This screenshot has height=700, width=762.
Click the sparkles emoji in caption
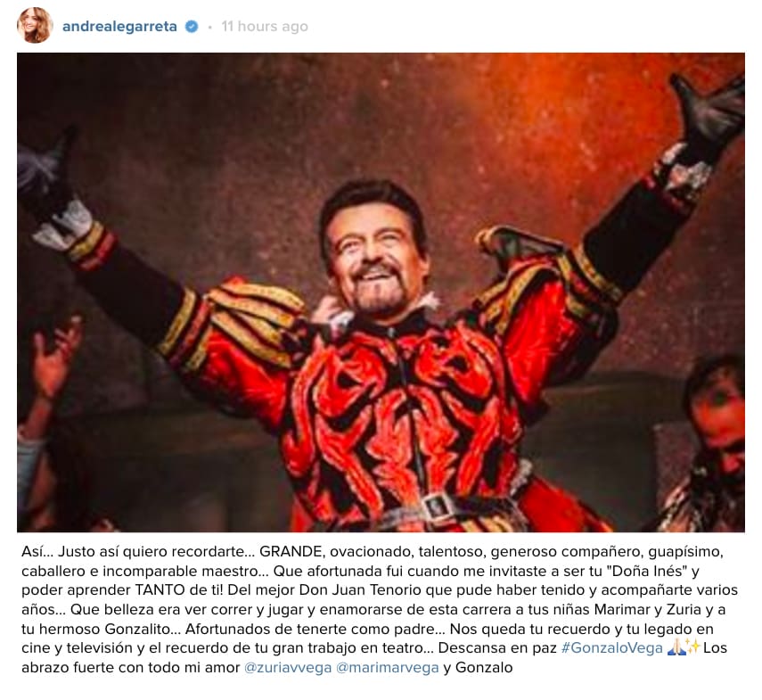tap(692, 647)
